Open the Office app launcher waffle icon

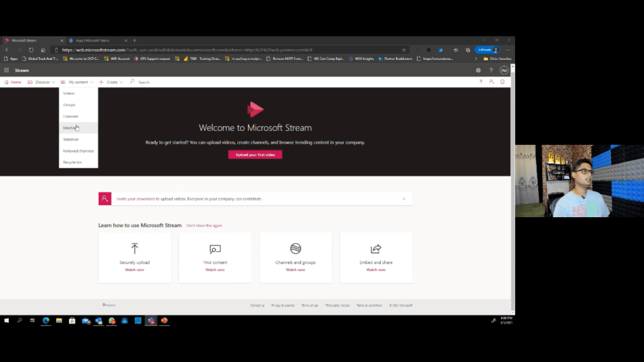tap(6, 71)
